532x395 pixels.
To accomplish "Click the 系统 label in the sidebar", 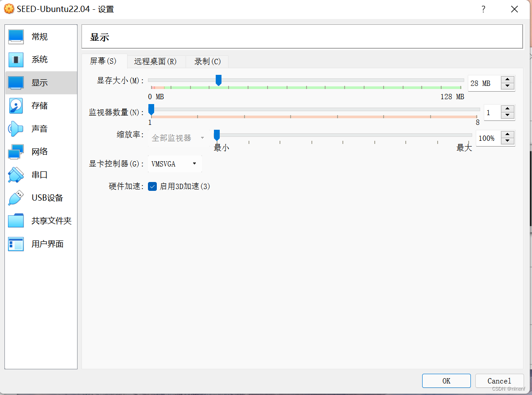I will [39, 60].
